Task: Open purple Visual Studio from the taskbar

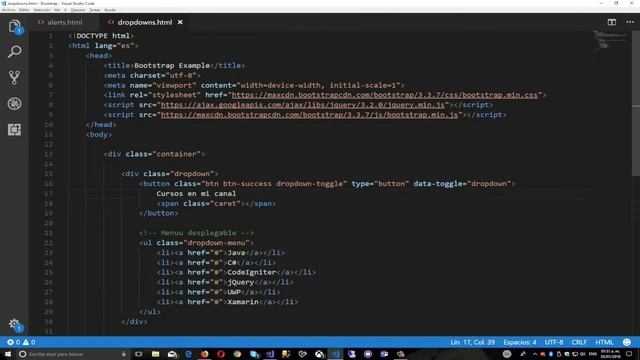Action: (x=270, y=354)
